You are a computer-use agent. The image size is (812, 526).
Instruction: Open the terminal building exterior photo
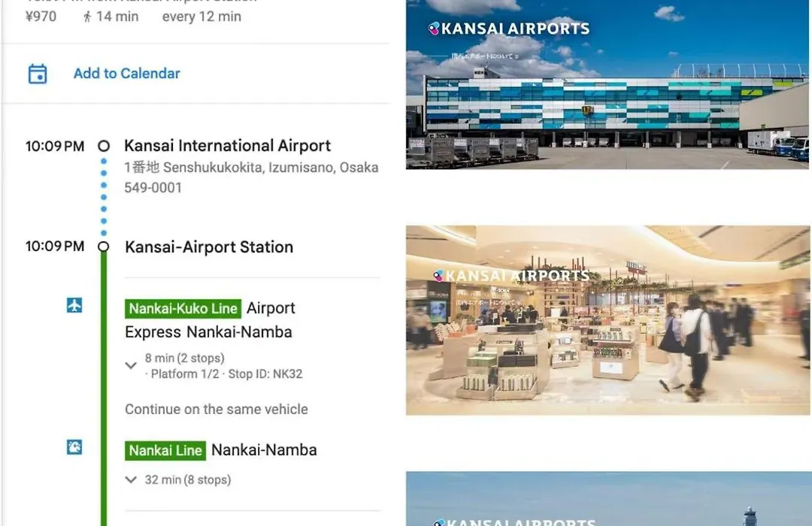607,84
